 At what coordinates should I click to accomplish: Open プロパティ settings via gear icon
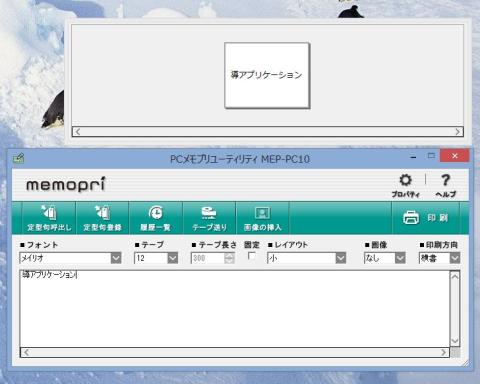click(x=405, y=185)
